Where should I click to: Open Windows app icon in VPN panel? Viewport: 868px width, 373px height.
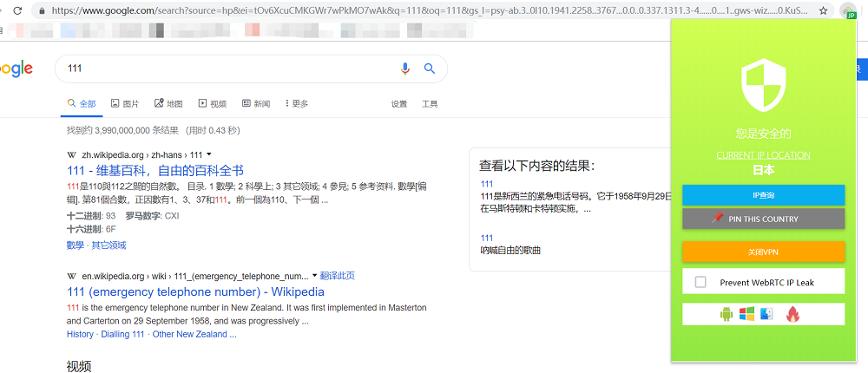(x=746, y=314)
